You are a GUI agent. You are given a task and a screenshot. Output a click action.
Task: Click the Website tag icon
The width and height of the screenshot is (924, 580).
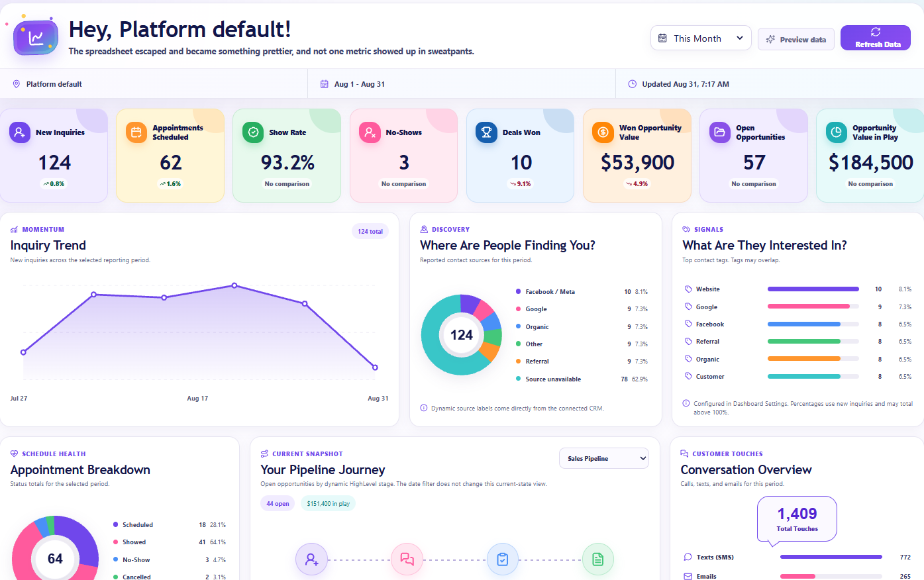click(688, 289)
